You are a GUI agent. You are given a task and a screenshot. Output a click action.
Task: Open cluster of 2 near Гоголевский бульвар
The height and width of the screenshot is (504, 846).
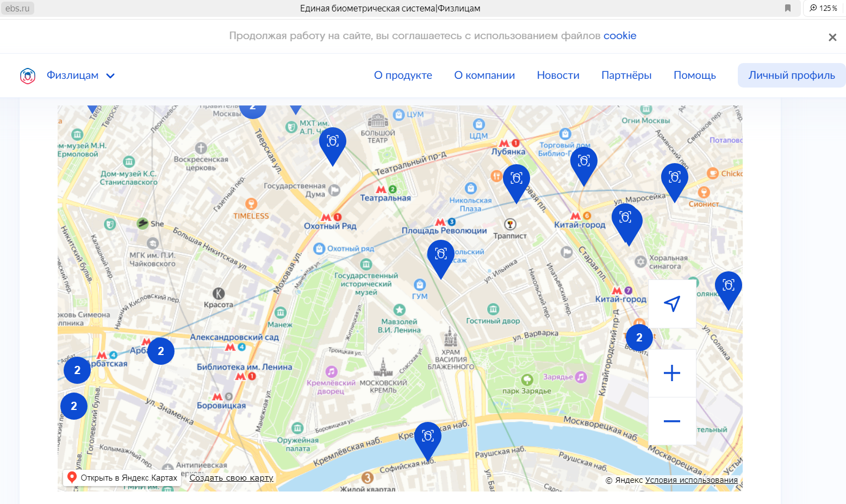(74, 406)
